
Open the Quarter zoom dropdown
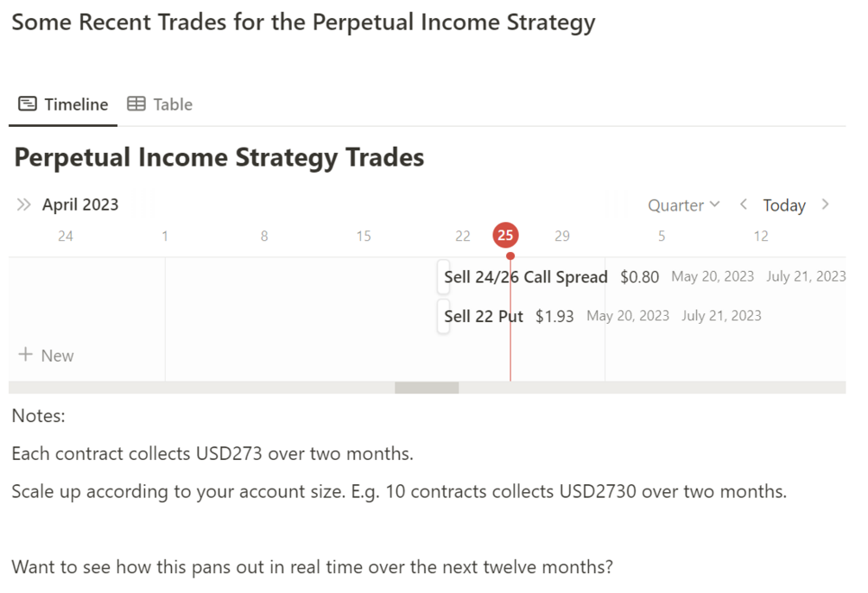[683, 205]
